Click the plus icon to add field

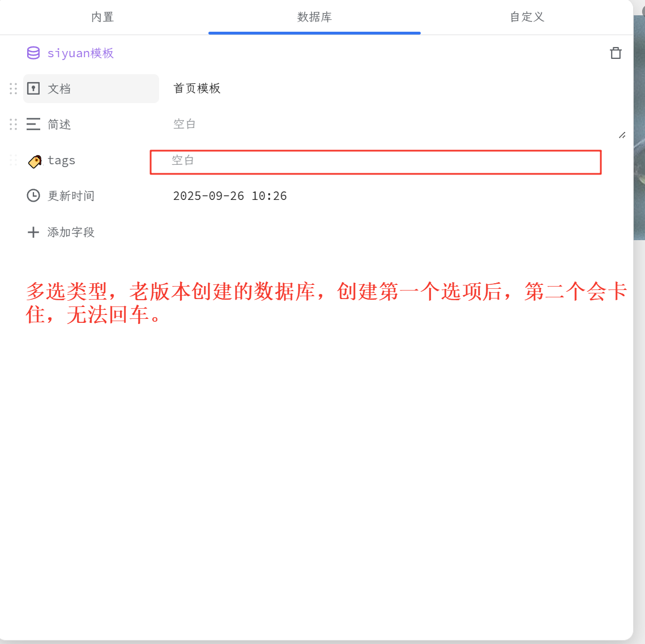[33, 232]
